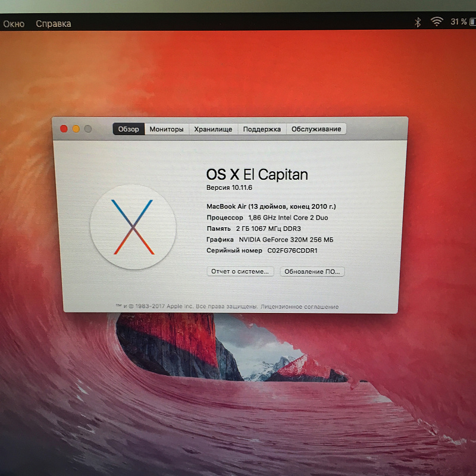Select the Обзор tab
The height and width of the screenshot is (476, 476).
pos(129,129)
